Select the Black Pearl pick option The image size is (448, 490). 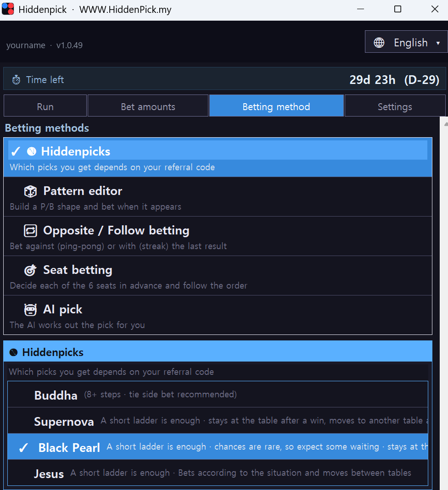(218, 447)
